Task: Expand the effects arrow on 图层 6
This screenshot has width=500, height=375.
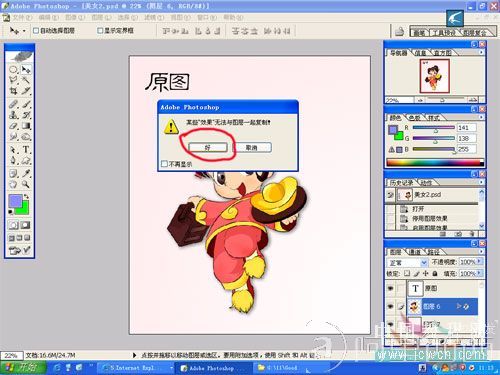Action: tap(459, 306)
